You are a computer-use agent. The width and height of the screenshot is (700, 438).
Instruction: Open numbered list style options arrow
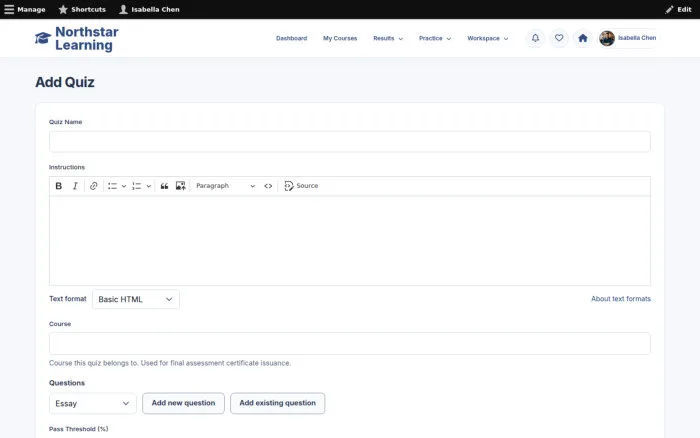coord(149,186)
